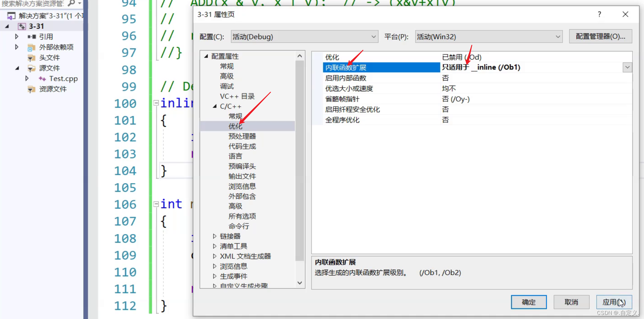The height and width of the screenshot is (319, 644).
Task: Select 外部包含 in the property tree
Action: tap(242, 196)
